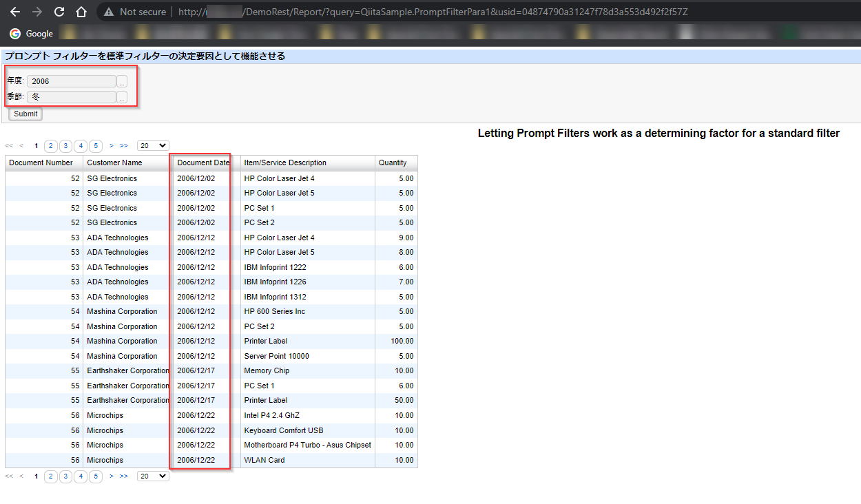Go to previous page in top pager
Image resolution: width=861 pixels, height=504 pixels.
[x=21, y=146]
